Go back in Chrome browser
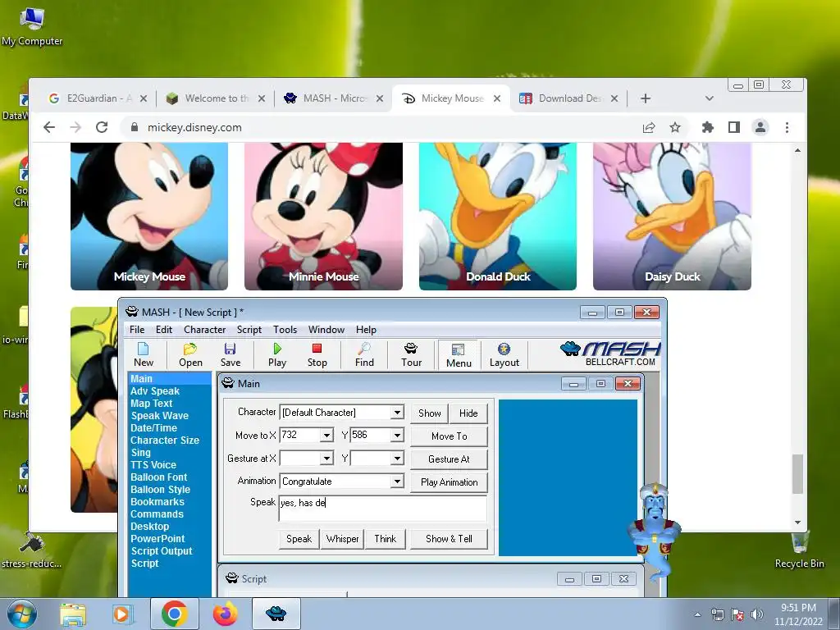This screenshot has width=840, height=630. click(x=48, y=127)
